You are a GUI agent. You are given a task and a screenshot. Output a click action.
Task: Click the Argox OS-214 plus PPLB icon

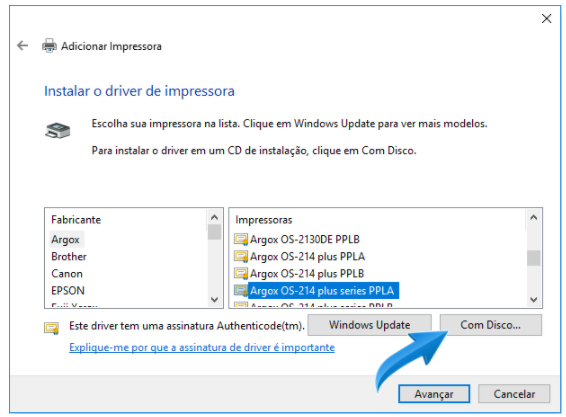pyautogui.click(x=241, y=273)
